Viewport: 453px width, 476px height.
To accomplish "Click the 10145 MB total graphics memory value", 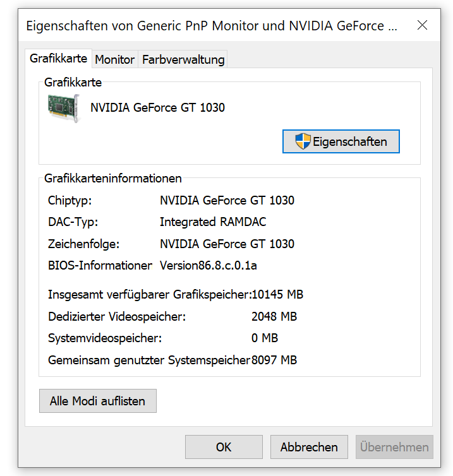I will [x=277, y=294].
